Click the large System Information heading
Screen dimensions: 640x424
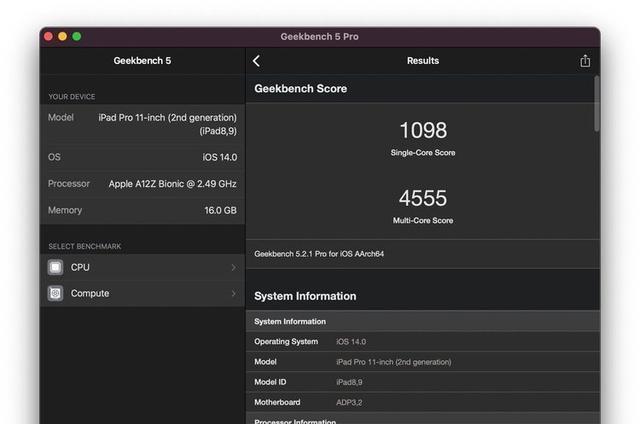coord(305,296)
